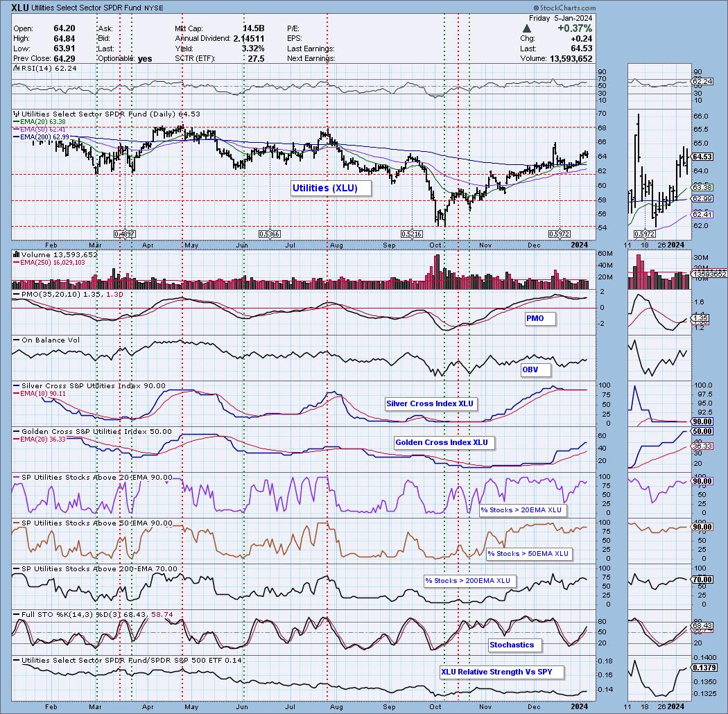The height and width of the screenshot is (714, 728).
Task: Click the 0.1379 ratio tag on zoom panel
Action: click(704, 668)
